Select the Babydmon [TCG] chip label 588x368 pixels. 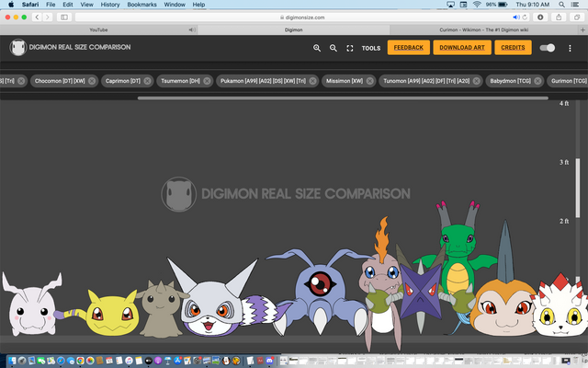[x=511, y=81]
